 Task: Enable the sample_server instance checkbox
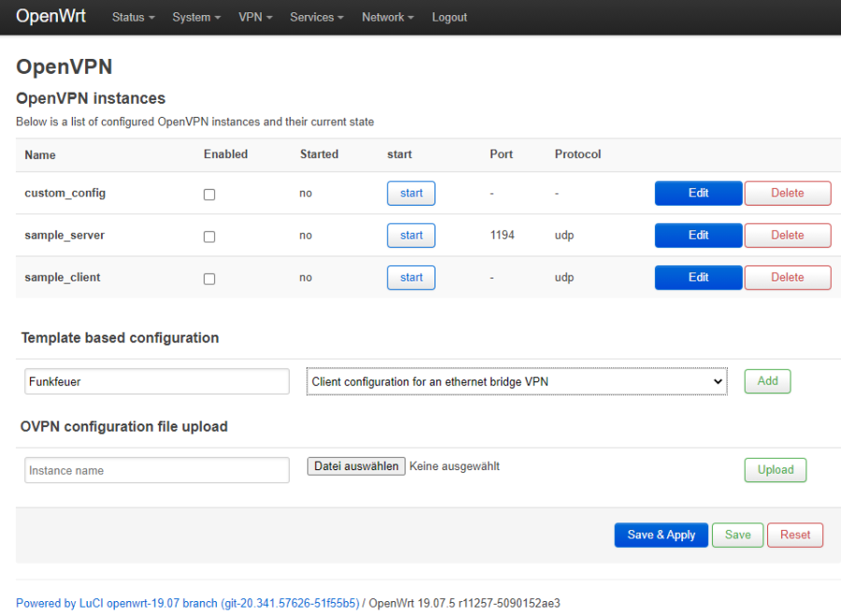208,236
